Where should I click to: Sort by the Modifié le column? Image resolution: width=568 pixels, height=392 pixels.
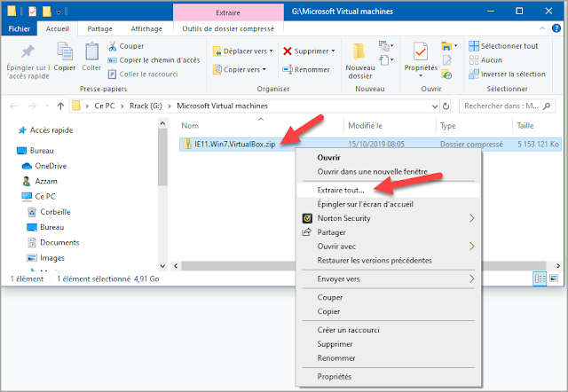point(390,126)
